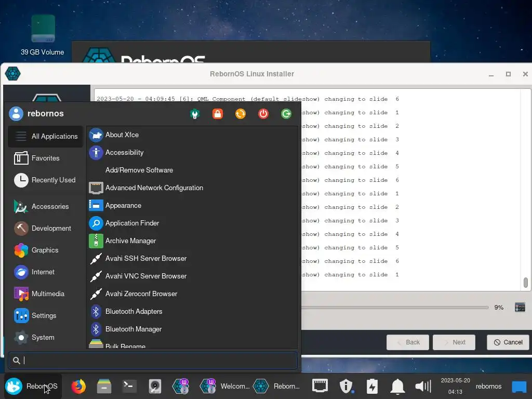Viewport: 532px width, 399px height.
Task: Select the Development category
Action: (46, 229)
